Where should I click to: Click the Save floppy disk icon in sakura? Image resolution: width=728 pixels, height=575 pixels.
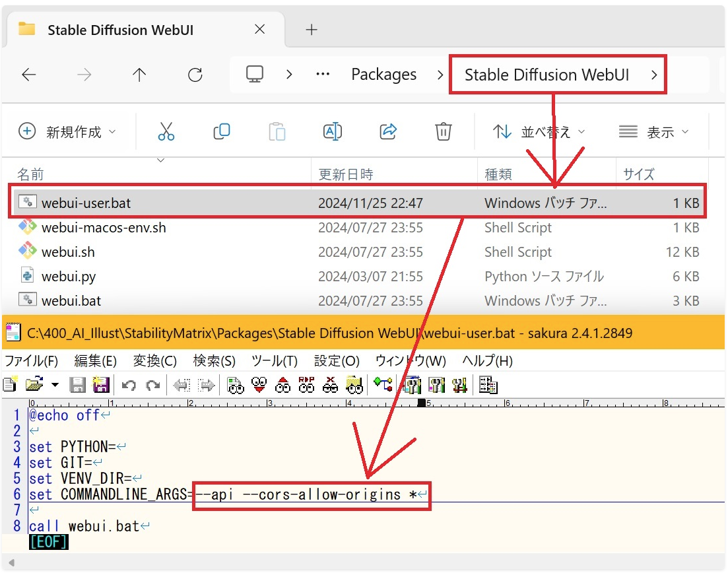tap(77, 385)
